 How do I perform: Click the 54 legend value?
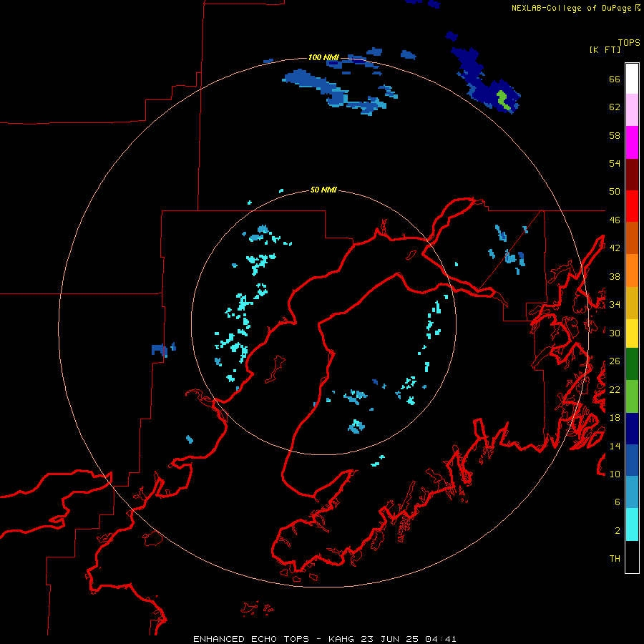click(615, 163)
